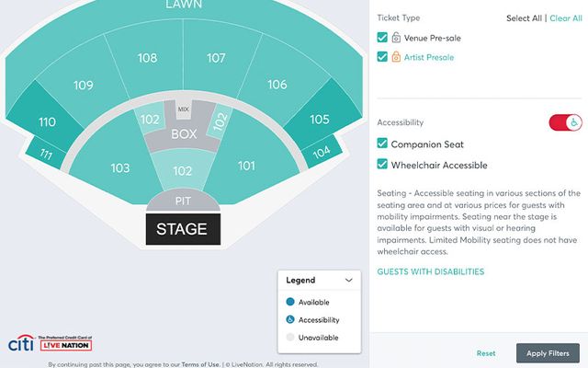Click the Citi logo

[x=21, y=343]
